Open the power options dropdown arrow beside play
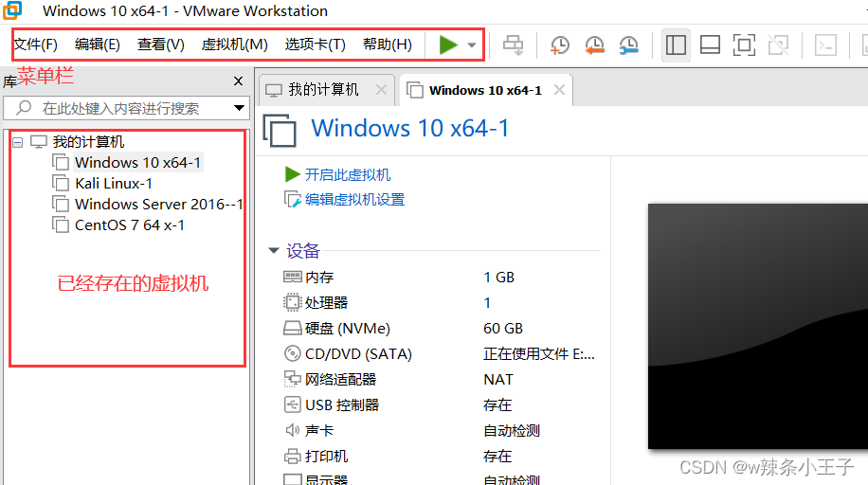The height and width of the screenshot is (485, 868). pyautogui.click(x=472, y=45)
